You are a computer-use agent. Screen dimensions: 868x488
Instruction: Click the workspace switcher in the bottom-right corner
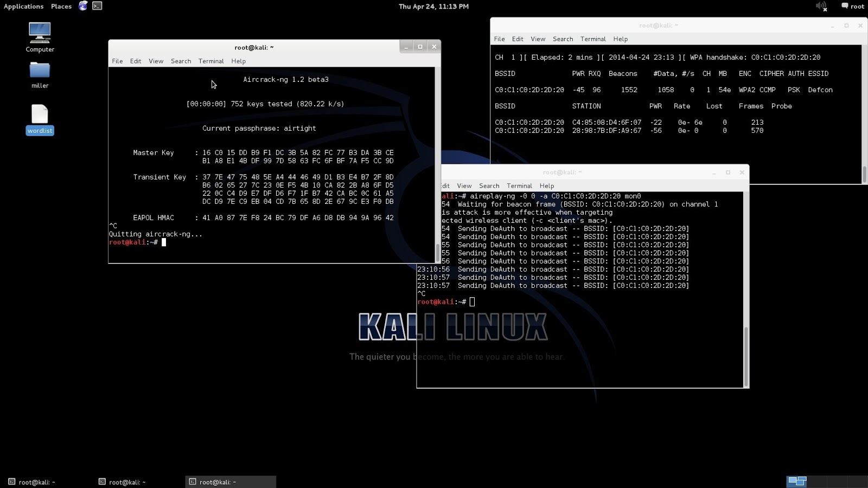pyautogui.click(x=796, y=481)
